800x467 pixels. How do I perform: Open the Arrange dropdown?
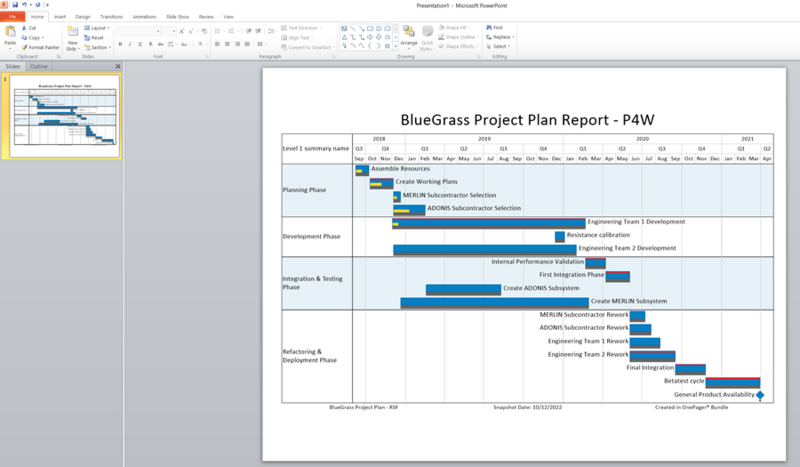click(409, 38)
